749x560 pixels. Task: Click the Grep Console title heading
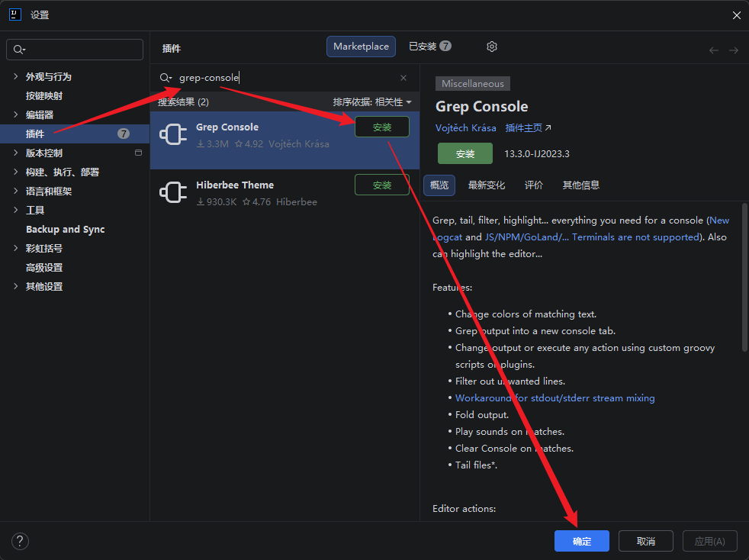pyautogui.click(x=481, y=107)
